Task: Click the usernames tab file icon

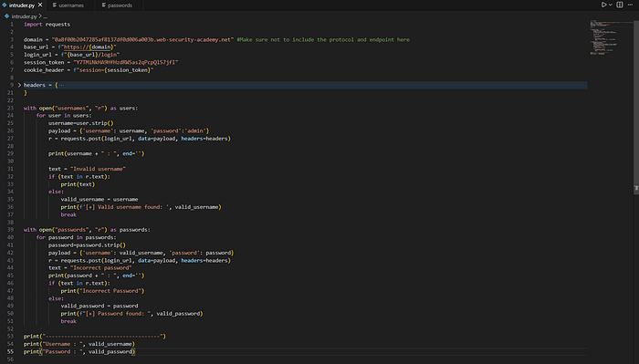Action: pyautogui.click(x=55, y=5)
